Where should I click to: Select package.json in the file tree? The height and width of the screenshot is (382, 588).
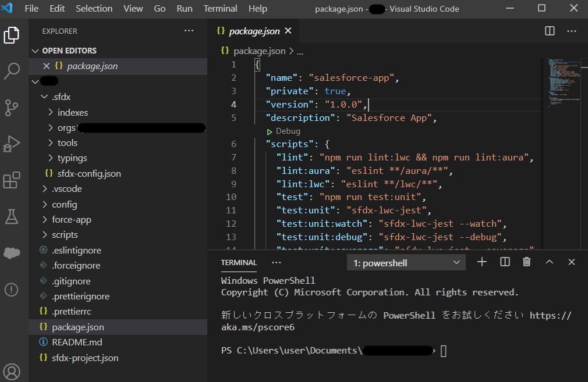(x=118, y=327)
